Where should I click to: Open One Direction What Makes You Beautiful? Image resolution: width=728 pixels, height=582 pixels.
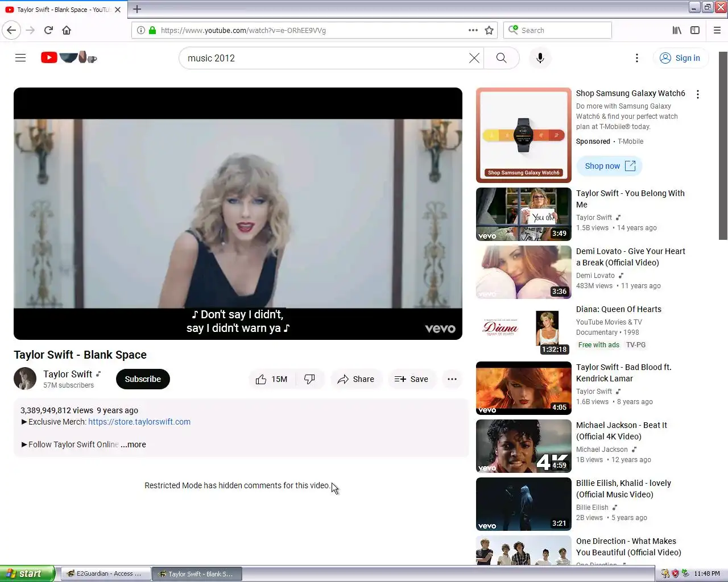[628, 547]
